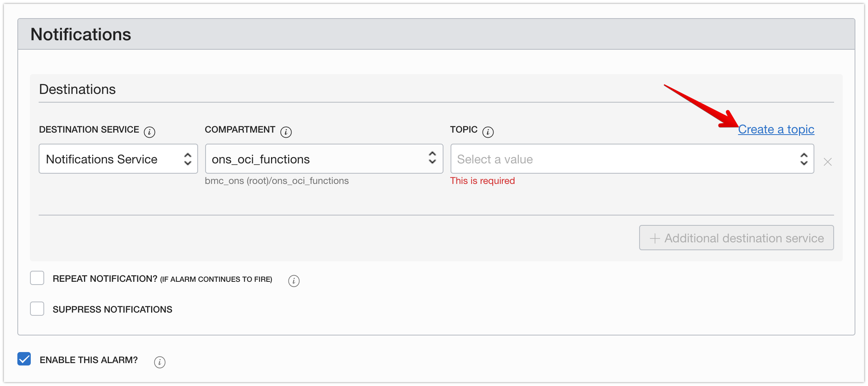Screen dimensions: 868x386
Task: Open the Enable This Alarm info tooltip
Action: click(x=159, y=362)
